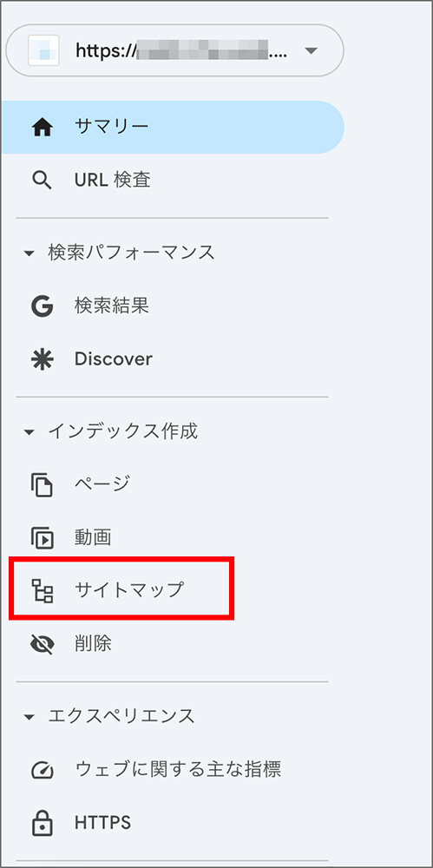
Task: Click the Discover asterisk icon
Action: [x=43, y=360]
